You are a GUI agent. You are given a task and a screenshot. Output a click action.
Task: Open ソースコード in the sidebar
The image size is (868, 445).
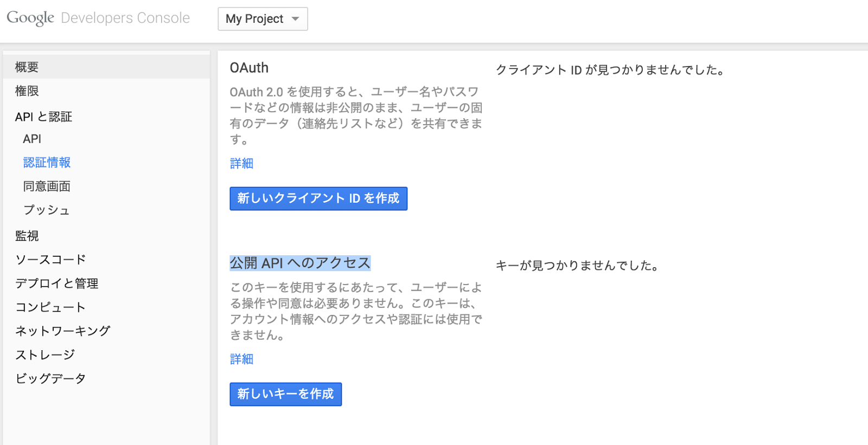50,260
